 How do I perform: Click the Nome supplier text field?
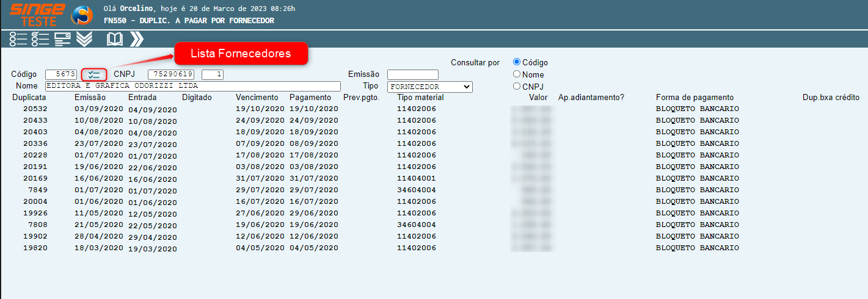tap(192, 86)
